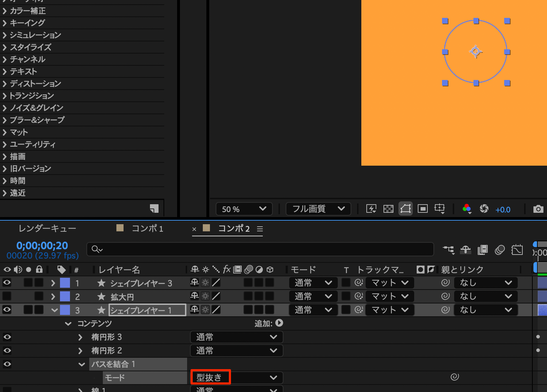Click the 追加 add content button
Viewport: 547px width, 392px height.
(279, 323)
